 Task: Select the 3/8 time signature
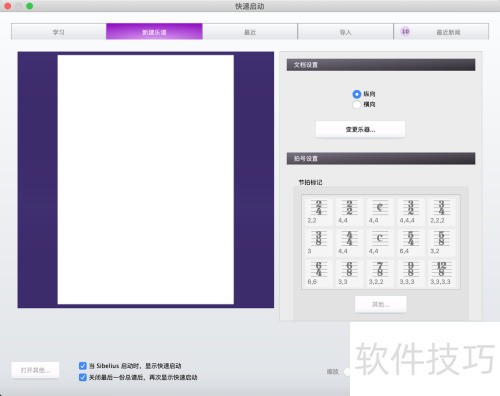(x=318, y=242)
